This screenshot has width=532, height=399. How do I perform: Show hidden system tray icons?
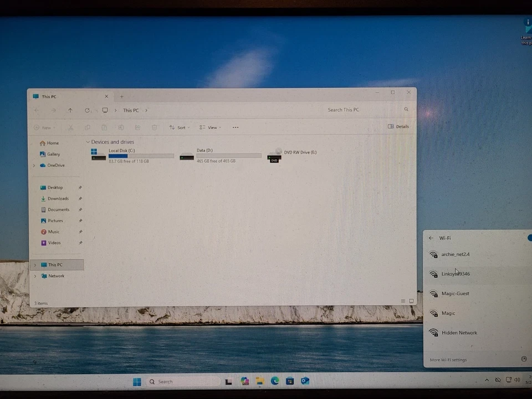coord(487,380)
